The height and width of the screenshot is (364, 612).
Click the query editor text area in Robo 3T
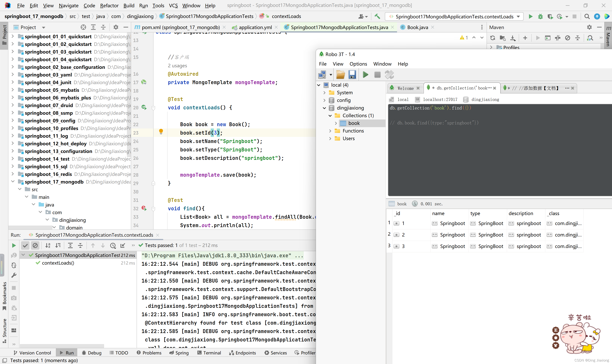[x=500, y=150]
